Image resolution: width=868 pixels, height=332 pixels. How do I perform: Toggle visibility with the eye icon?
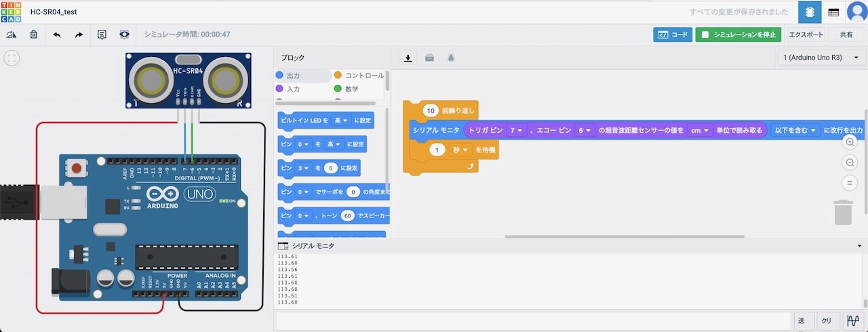[124, 35]
